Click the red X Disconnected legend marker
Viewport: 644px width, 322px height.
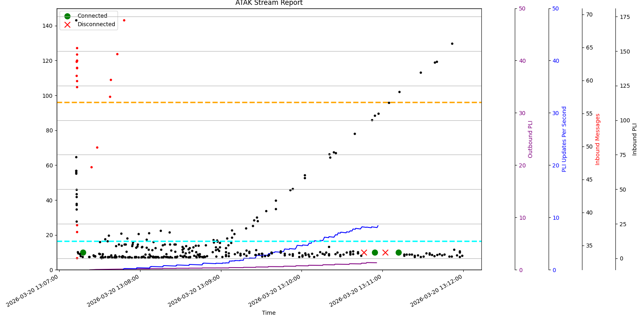coord(67,25)
